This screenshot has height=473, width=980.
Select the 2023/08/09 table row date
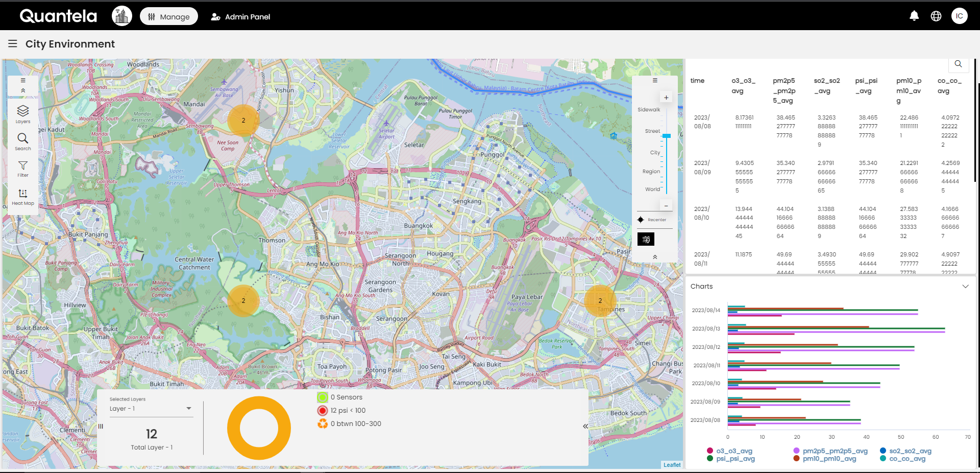[x=702, y=168]
